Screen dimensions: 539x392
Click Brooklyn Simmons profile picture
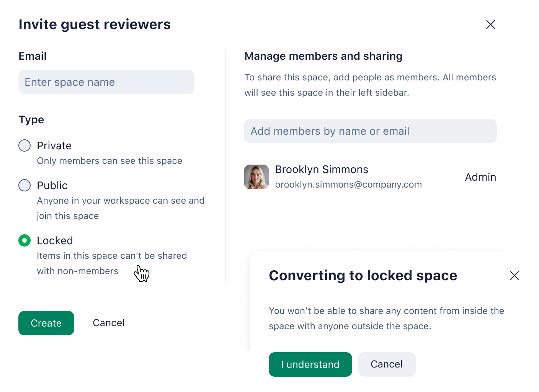point(256,176)
